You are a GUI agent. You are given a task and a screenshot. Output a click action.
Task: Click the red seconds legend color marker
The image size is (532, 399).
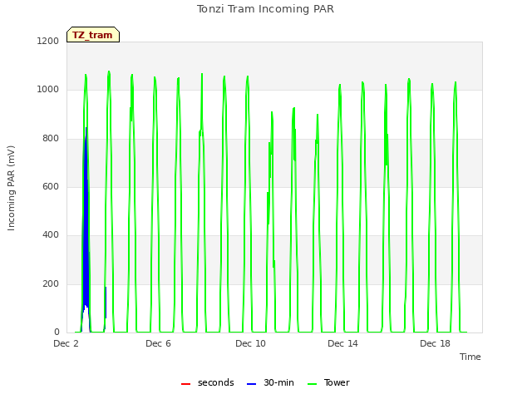[x=185, y=384]
